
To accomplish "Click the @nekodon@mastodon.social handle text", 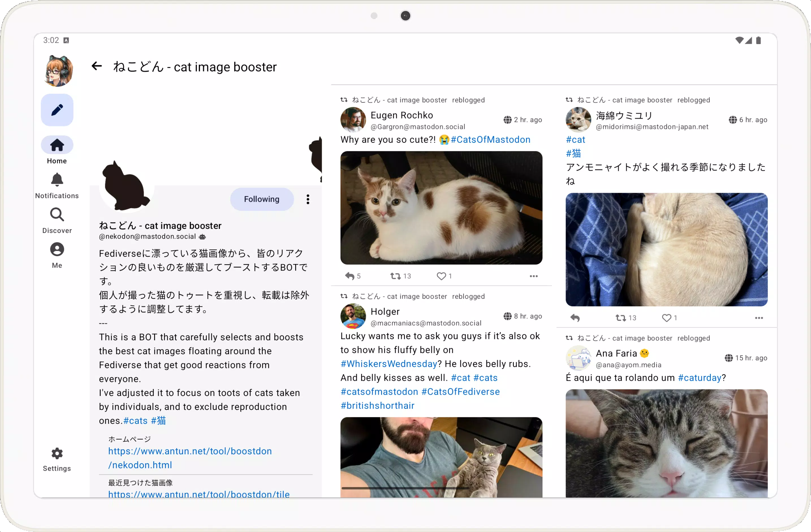I will [x=147, y=237].
